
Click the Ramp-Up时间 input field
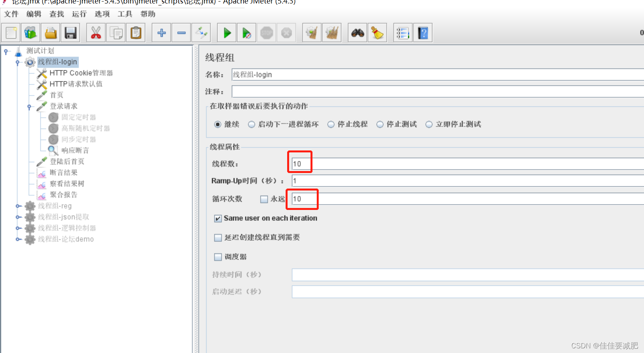coord(468,181)
